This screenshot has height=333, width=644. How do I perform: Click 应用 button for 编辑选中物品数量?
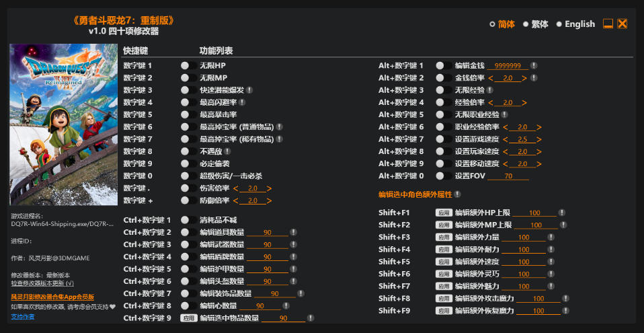pyautogui.click(x=188, y=318)
